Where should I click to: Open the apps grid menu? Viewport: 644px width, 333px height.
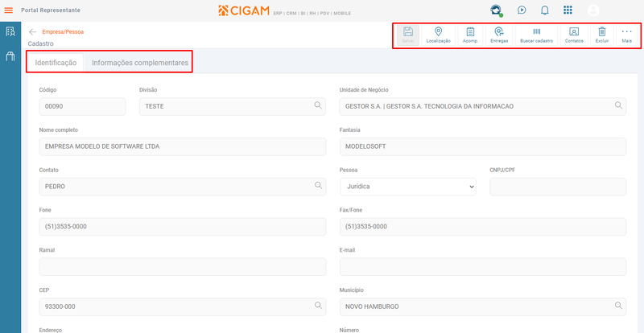(x=568, y=10)
